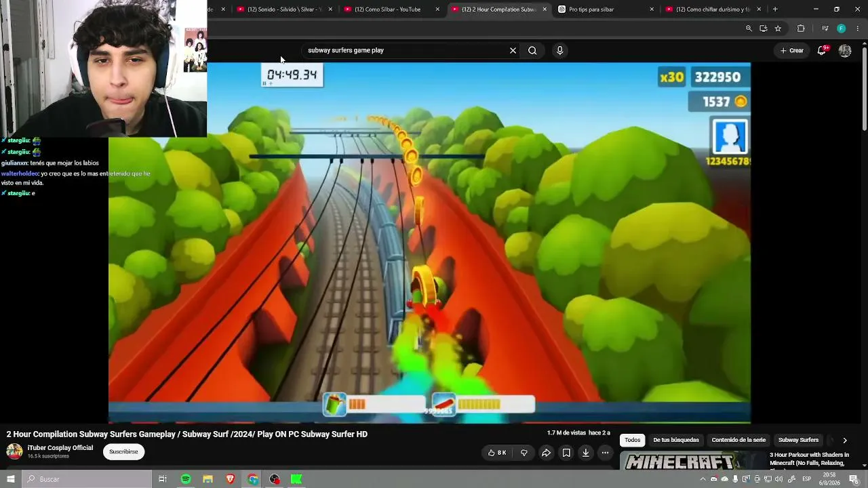Open Chrome three-dot menu
868x488 pixels.
click(857, 28)
